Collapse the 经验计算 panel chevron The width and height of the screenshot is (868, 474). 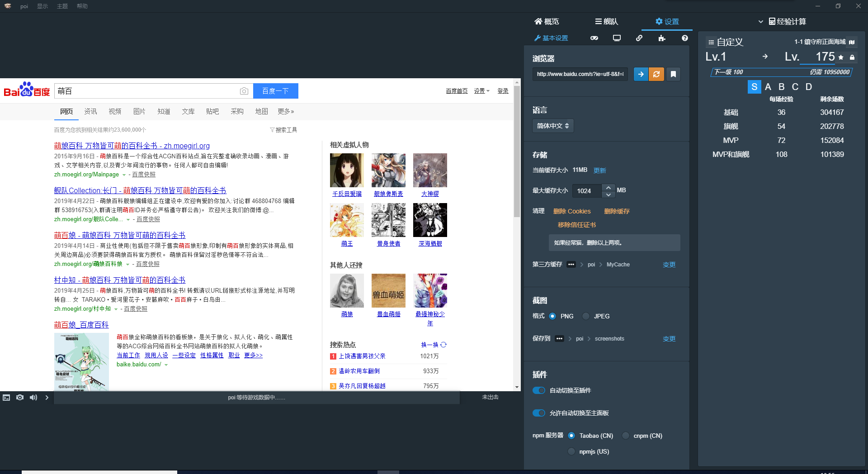click(x=760, y=21)
